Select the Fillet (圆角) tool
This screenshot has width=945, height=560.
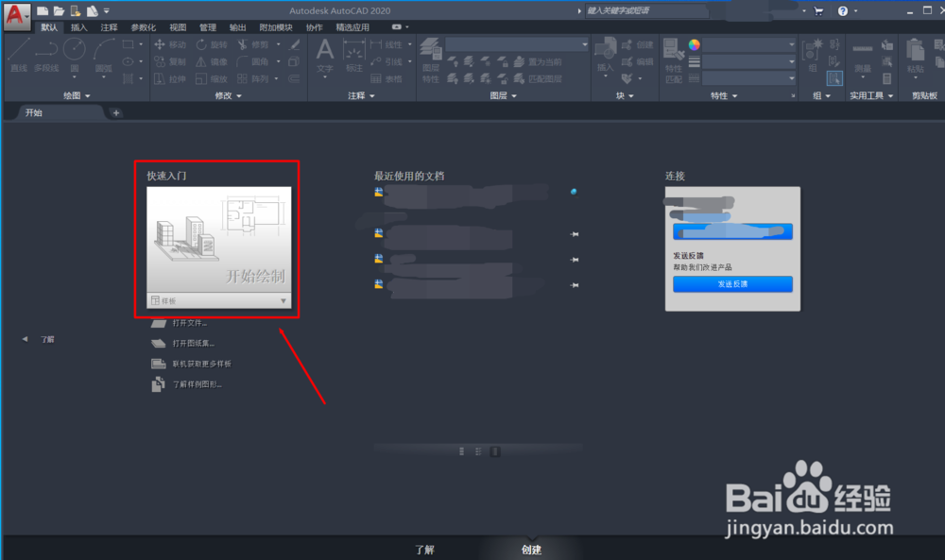point(253,61)
